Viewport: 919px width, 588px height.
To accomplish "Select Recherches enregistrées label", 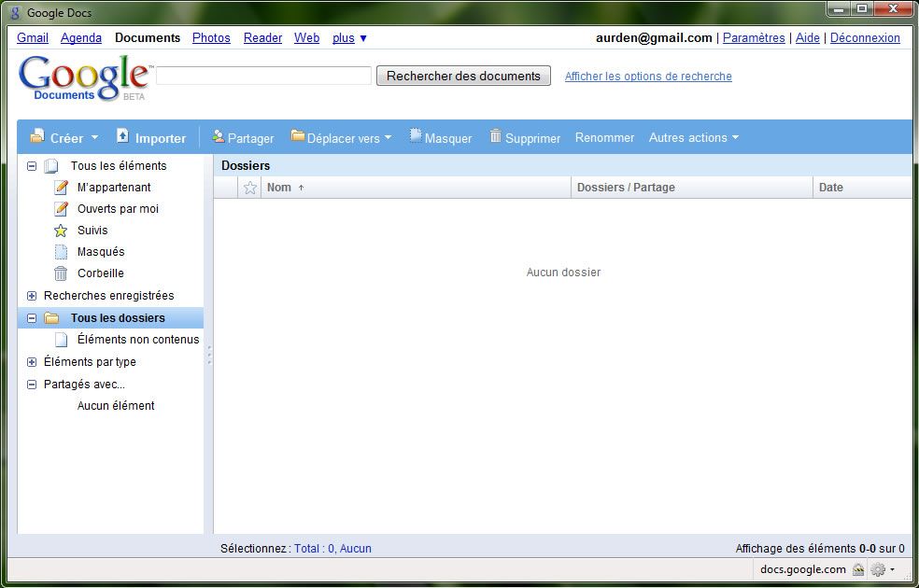I will click(109, 296).
